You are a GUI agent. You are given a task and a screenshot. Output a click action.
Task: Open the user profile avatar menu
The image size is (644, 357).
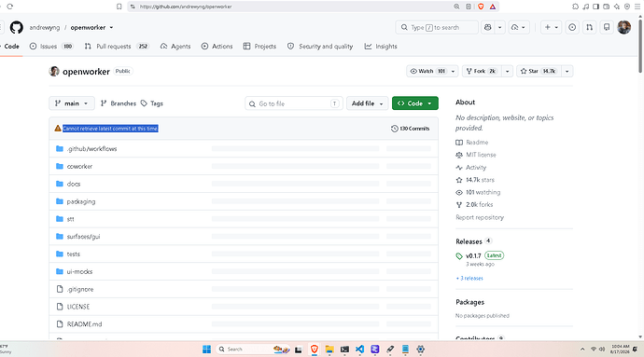[x=623, y=27]
